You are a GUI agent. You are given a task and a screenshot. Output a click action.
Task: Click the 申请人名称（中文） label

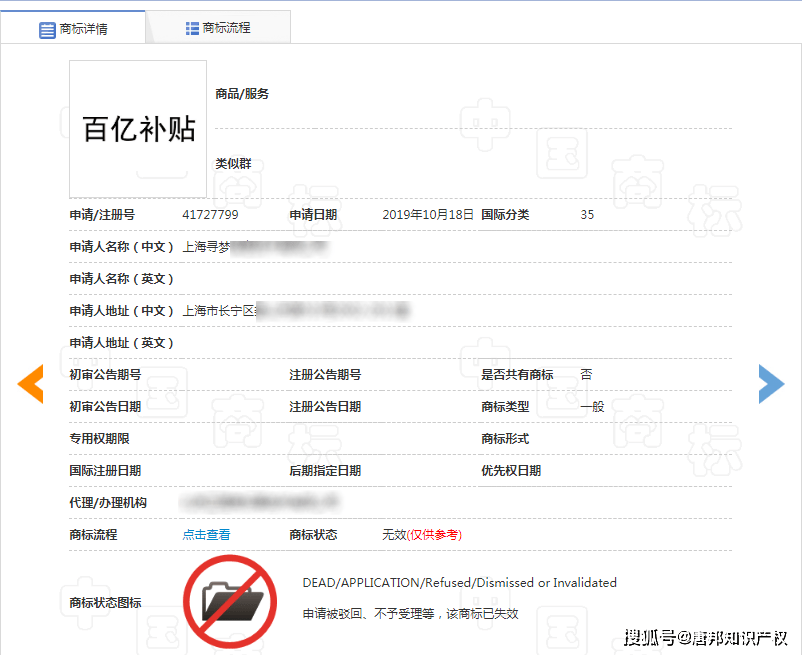click(x=122, y=247)
